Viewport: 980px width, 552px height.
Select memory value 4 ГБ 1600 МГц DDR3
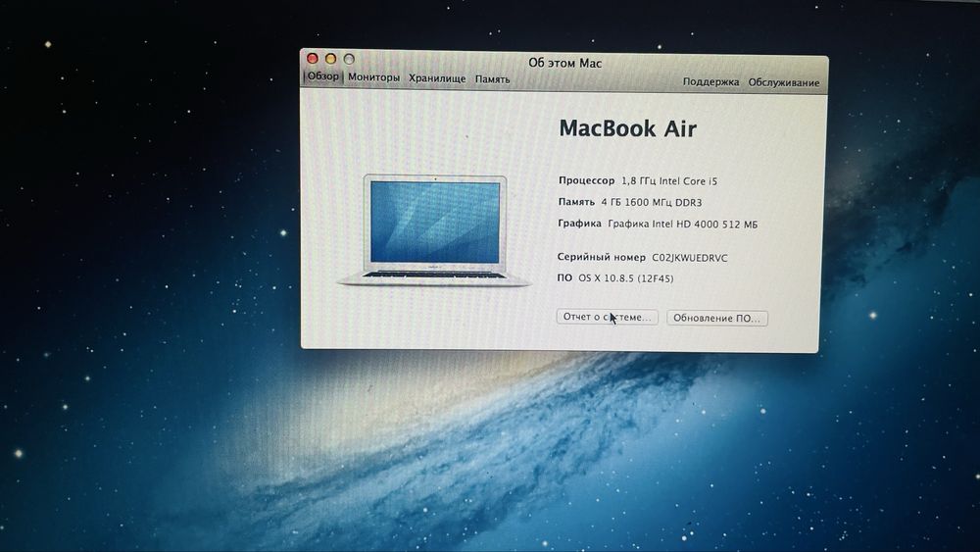point(652,203)
